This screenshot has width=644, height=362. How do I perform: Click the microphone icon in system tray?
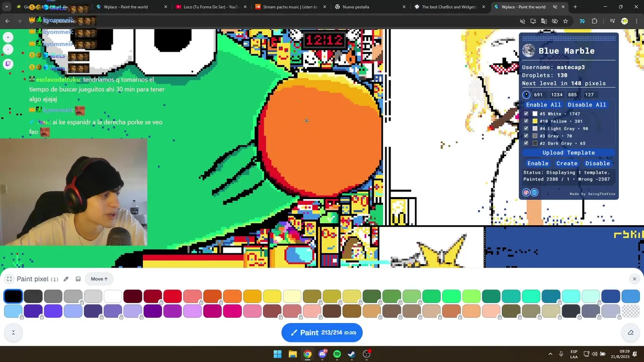(561, 354)
